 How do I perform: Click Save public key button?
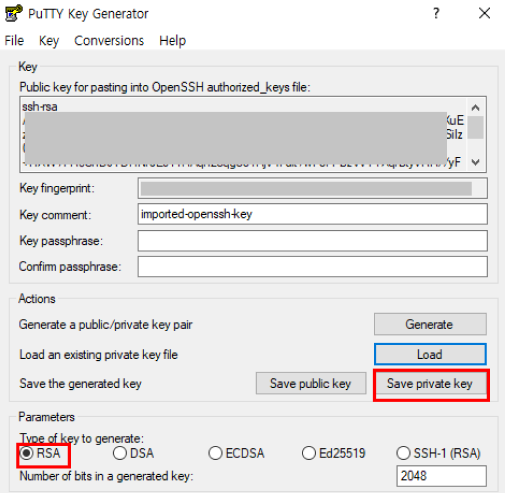coord(311,383)
